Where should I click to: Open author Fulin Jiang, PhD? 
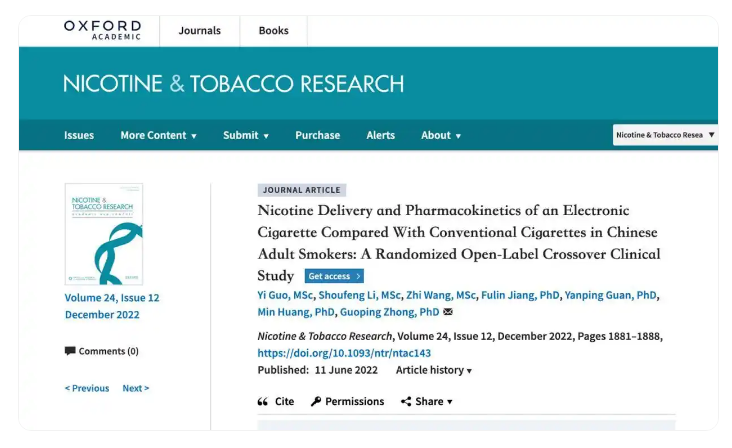coord(520,295)
